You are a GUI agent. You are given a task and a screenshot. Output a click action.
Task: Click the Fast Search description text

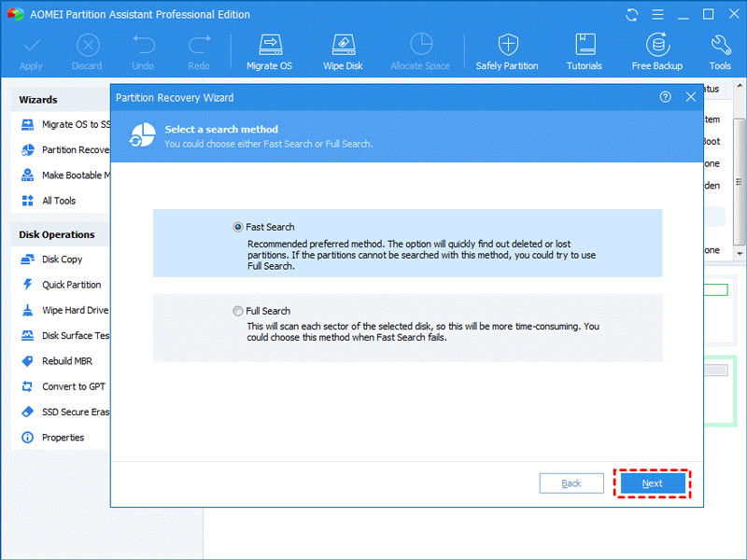click(x=422, y=255)
